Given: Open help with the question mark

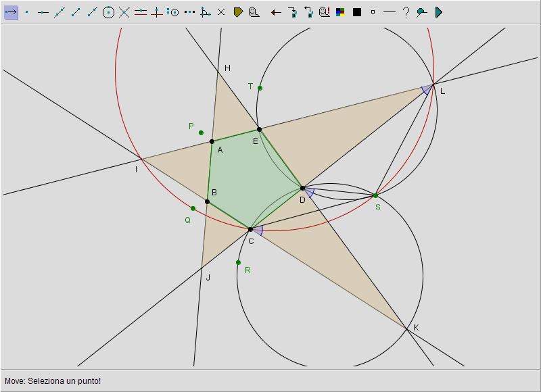Looking at the screenshot, I should (x=405, y=12).
